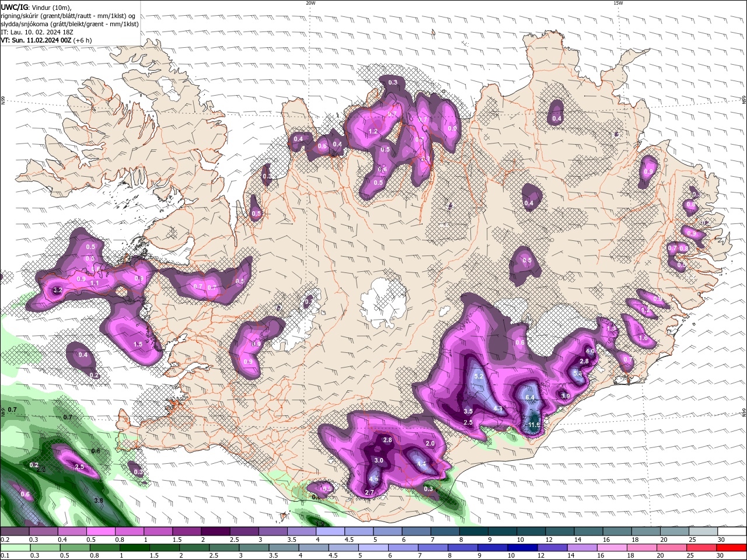Image resolution: width=747 pixels, height=560 pixels.
Task: Click the 3.9 value near the southeast coast
Action: pos(565,396)
